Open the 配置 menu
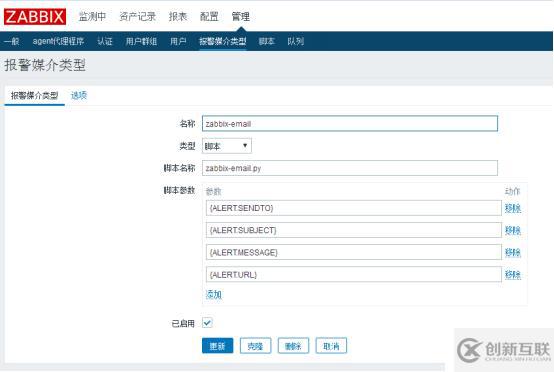The width and height of the screenshot is (554, 372). coord(209,16)
